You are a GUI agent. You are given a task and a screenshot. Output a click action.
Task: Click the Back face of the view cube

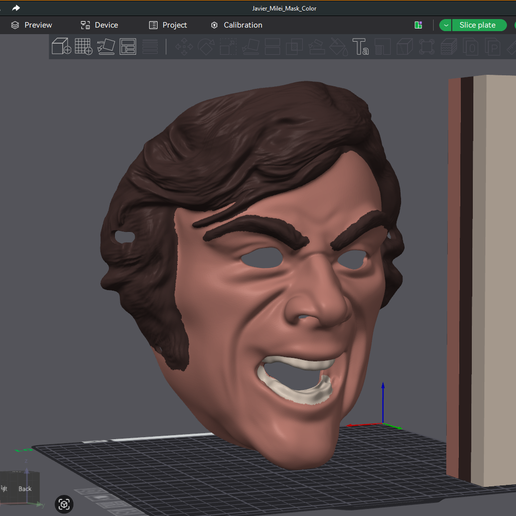(x=25, y=489)
